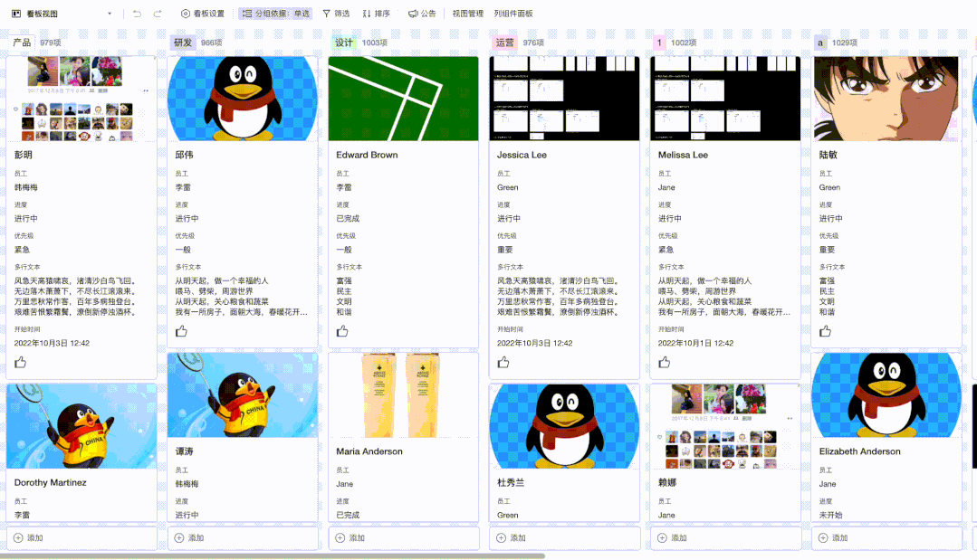Click the 紧急 priority tag on 彭明's card

(20, 250)
